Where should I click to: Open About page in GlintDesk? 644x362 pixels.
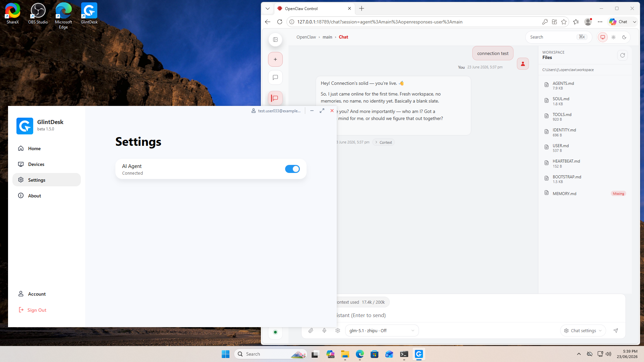47,196
